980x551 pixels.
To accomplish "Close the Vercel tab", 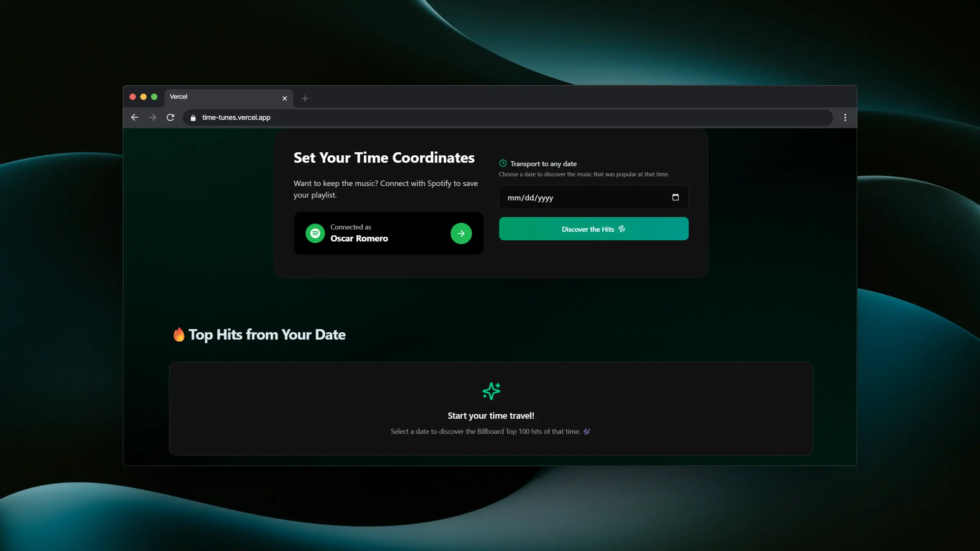I will 284,98.
